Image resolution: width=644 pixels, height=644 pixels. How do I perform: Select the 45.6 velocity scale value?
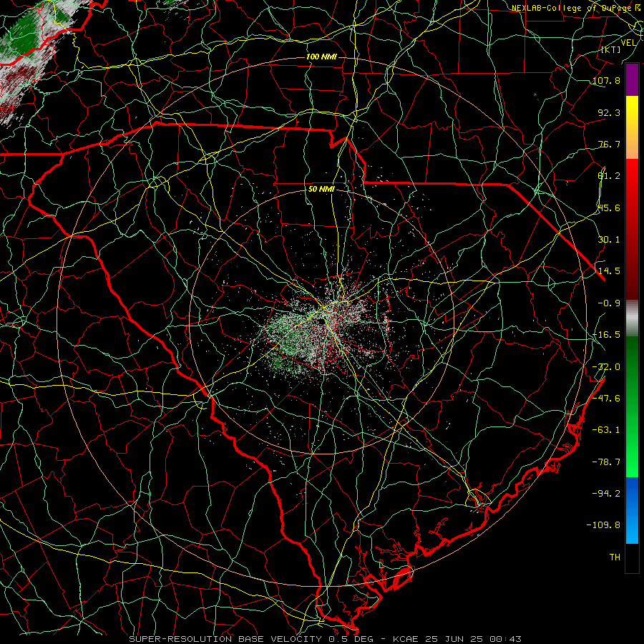click(x=609, y=208)
